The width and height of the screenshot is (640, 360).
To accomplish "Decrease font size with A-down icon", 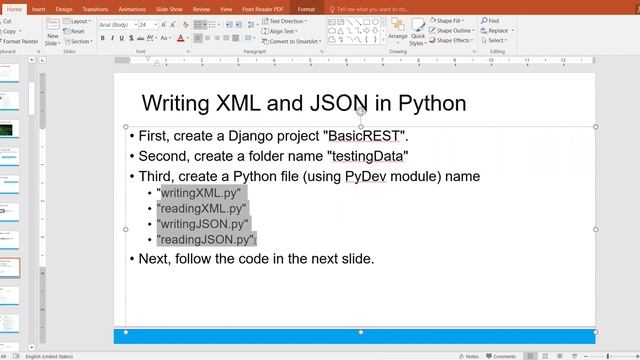I will click(x=173, y=25).
